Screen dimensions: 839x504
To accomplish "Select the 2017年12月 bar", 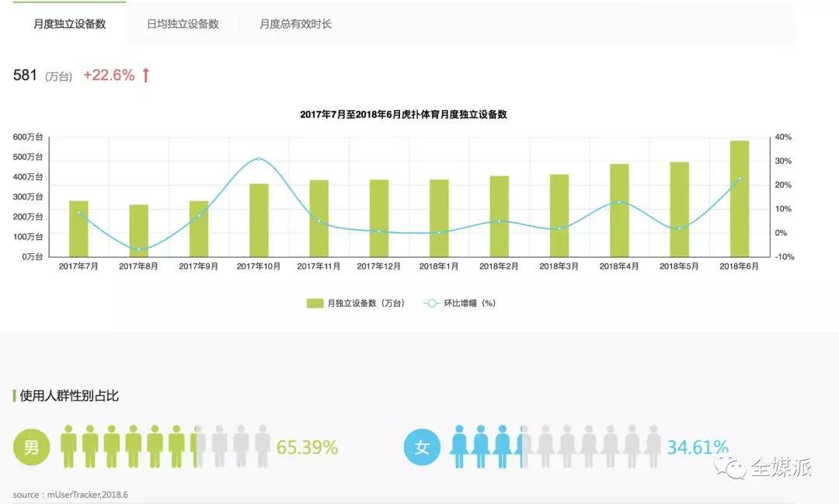I will [379, 218].
